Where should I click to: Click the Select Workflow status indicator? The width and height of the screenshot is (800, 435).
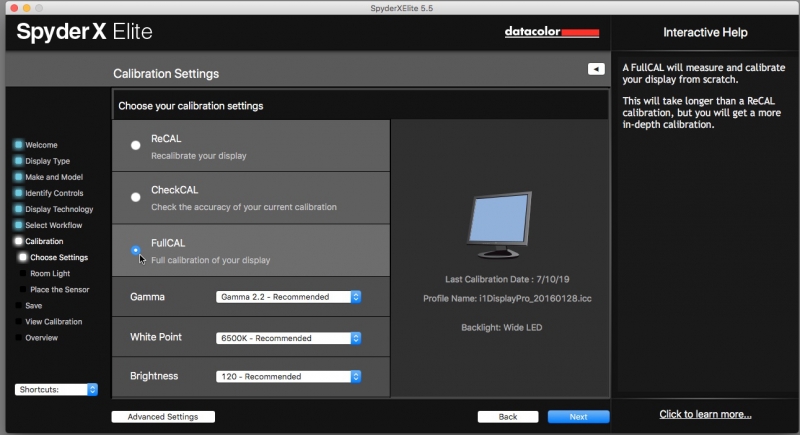(18, 225)
